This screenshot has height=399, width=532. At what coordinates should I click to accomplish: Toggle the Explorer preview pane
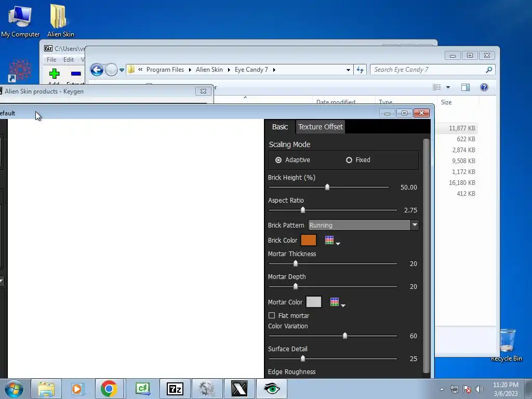coord(465,87)
